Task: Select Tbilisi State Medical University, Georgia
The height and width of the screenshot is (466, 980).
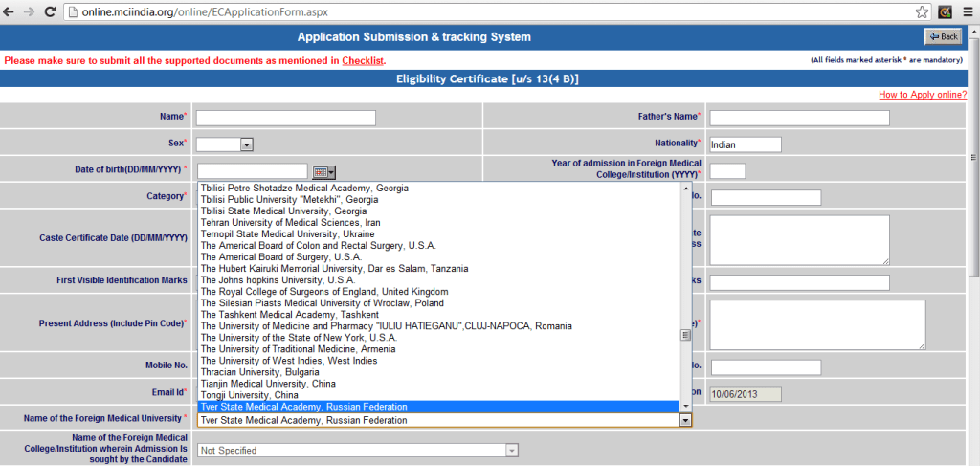Action: pyautogui.click(x=281, y=211)
